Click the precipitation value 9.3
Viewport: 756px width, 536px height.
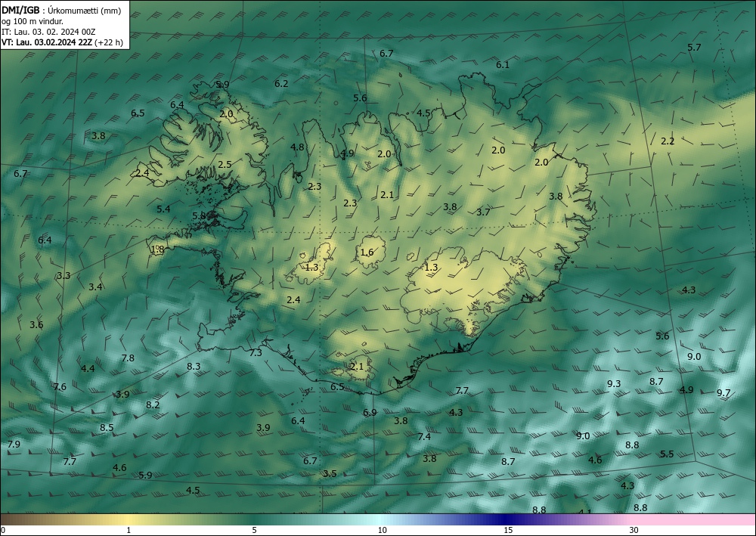point(614,384)
